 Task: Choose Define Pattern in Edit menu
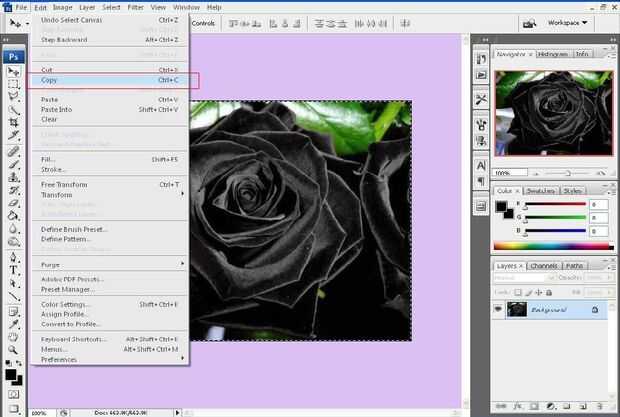coord(110,239)
